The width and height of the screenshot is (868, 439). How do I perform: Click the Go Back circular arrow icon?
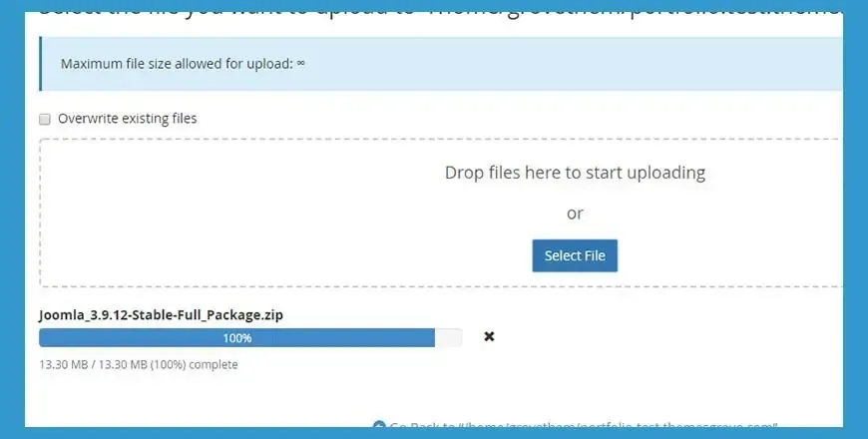point(379,425)
